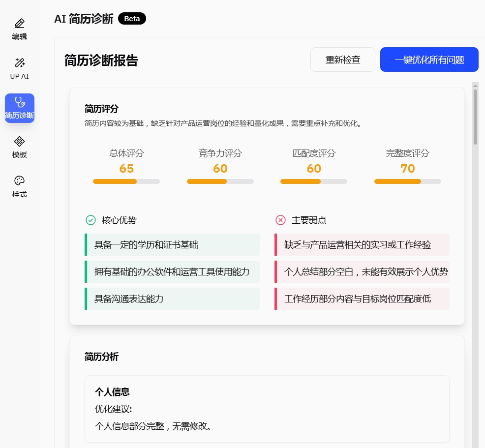The height and width of the screenshot is (448, 485).
Task: Open the 模板 templates icon
Action: click(x=20, y=142)
